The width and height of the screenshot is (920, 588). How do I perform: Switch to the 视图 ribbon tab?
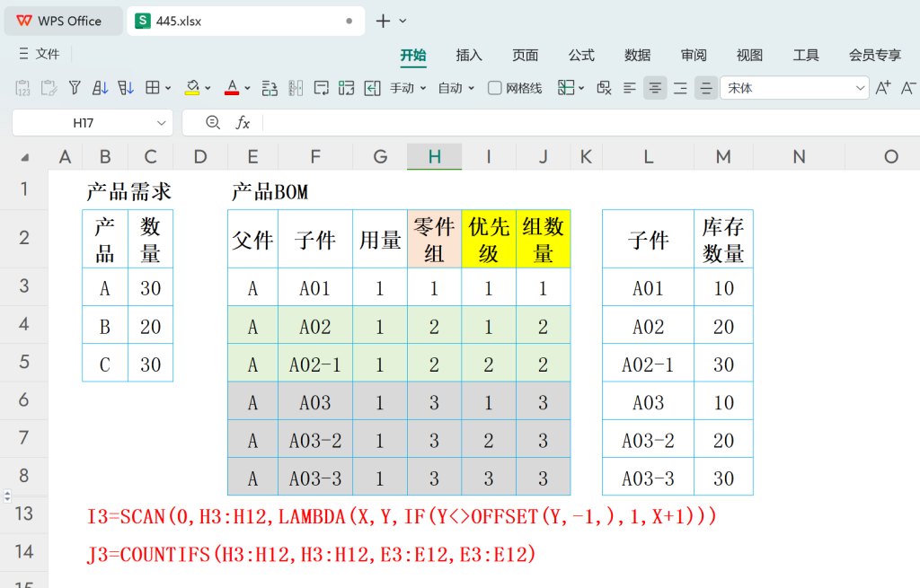750,55
